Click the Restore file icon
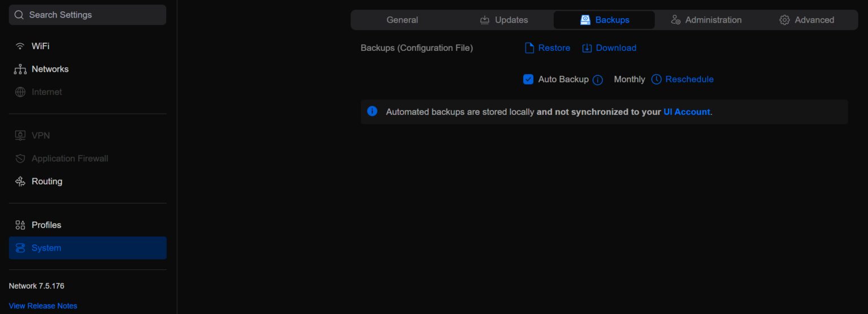 point(530,48)
